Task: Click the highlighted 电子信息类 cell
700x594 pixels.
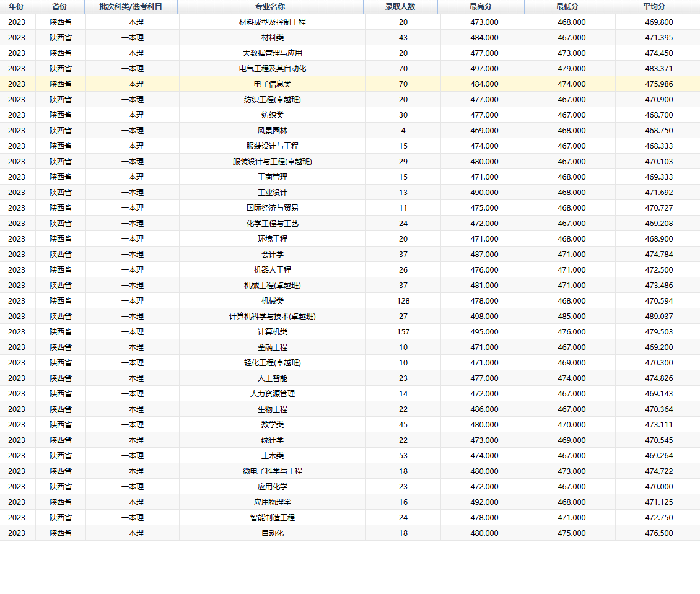Action: pos(273,84)
